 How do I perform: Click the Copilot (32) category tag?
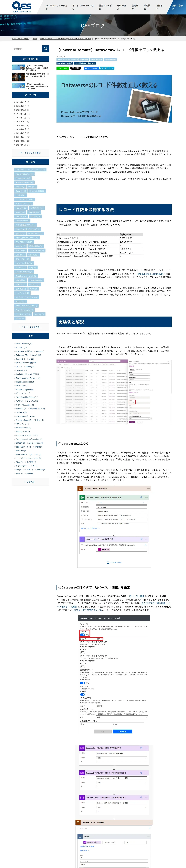(21, 195)
